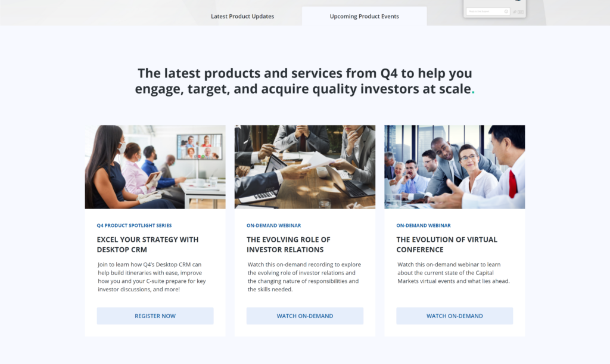Click the paperclip attachment icon in chat
This screenshot has width=610, height=364.
[515, 12]
